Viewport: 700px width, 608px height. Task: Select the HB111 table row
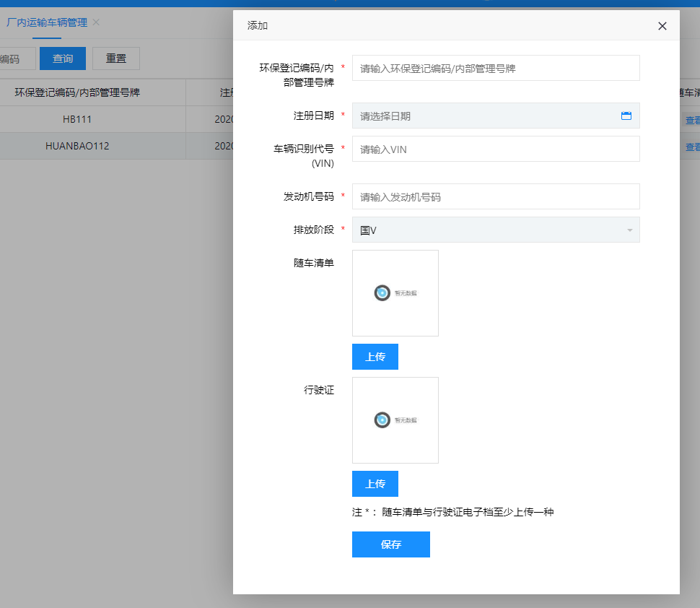(x=77, y=119)
